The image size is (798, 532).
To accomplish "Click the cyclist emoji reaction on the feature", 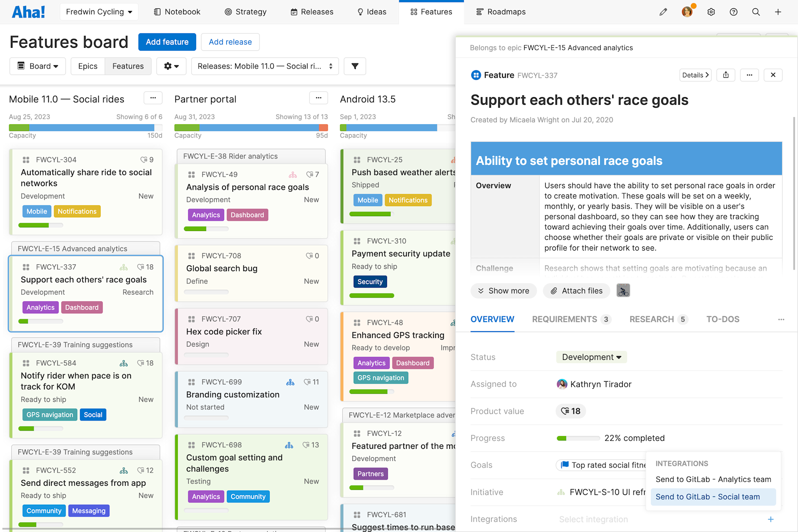I will [x=623, y=291].
